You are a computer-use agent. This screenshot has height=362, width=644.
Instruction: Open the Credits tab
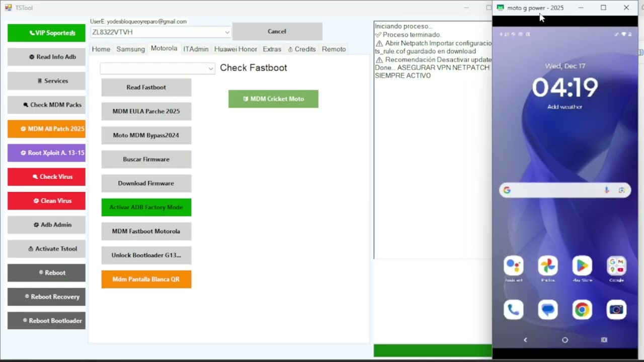[x=302, y=49]
